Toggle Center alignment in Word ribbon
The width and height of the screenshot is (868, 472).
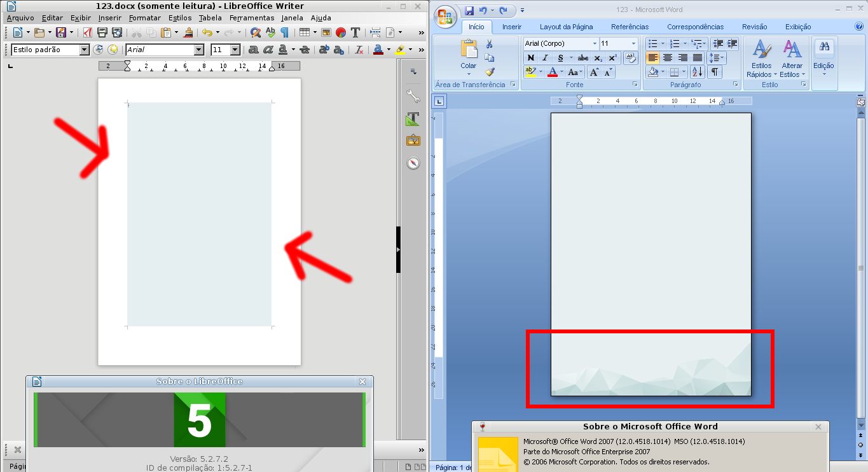[x=668, y=58]
